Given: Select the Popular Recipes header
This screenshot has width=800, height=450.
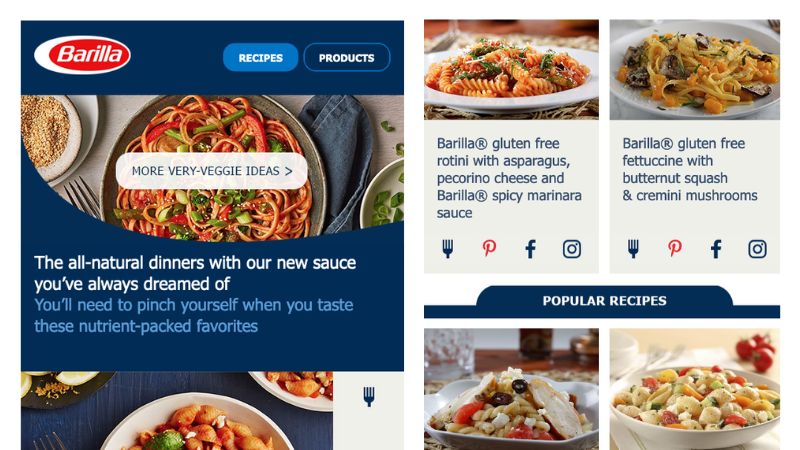Looking at the screenshot, I should [x=605, y=301].
